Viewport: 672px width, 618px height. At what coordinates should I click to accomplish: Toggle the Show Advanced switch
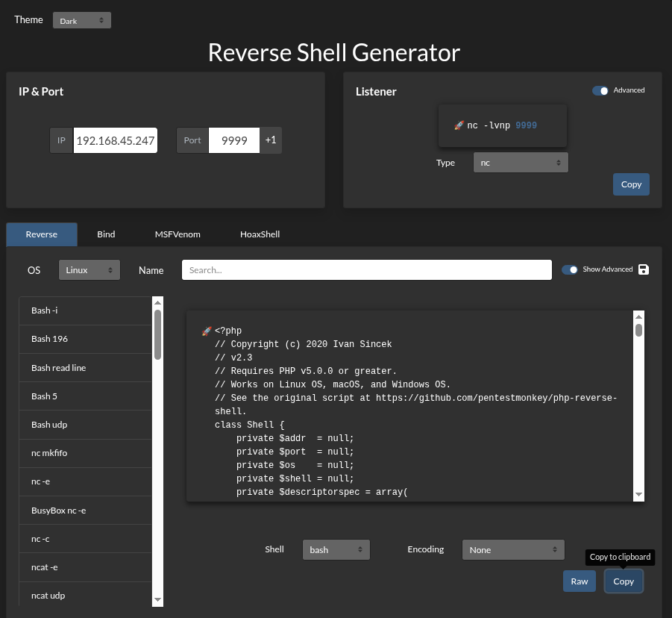tap(570, 269)
